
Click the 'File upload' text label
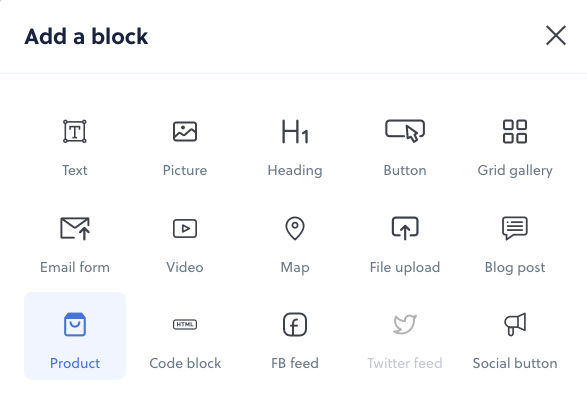(405, 268)
